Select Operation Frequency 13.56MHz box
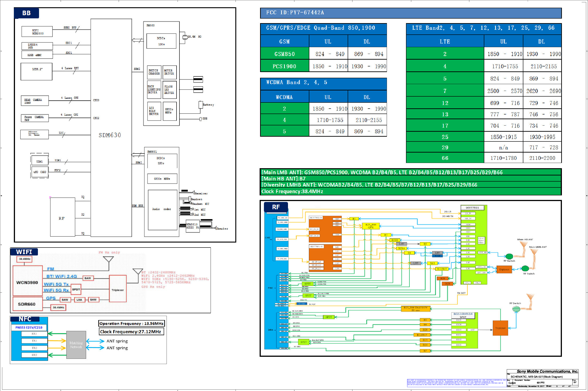Viewport: 588px width, 391px height. 132,323
